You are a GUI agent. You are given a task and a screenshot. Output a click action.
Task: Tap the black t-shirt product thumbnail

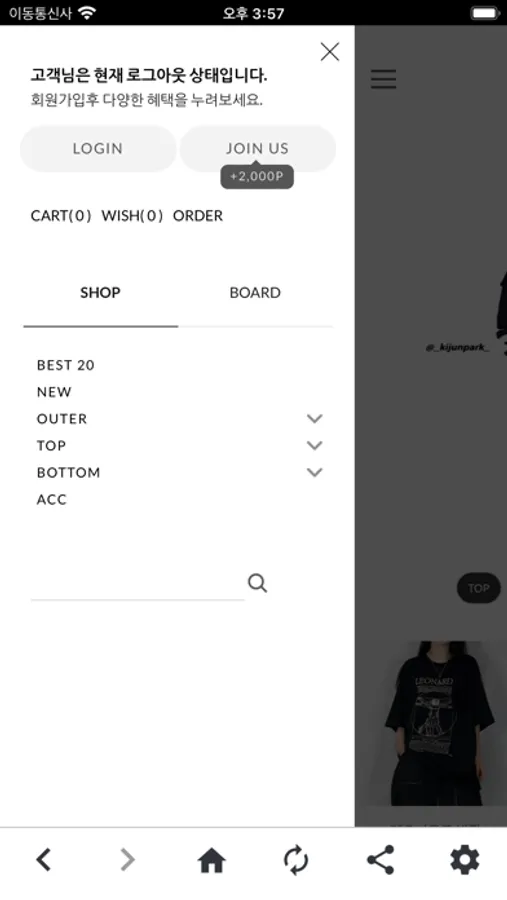click(x=434, y=723)
